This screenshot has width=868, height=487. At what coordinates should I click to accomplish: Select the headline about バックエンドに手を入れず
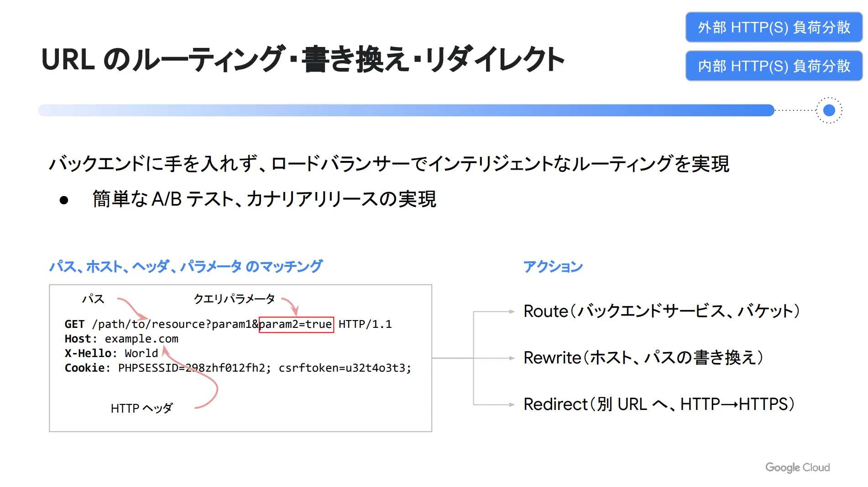click(x=389, y=164)
